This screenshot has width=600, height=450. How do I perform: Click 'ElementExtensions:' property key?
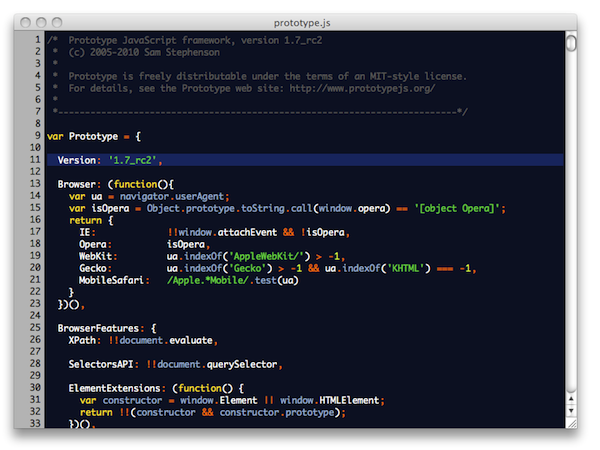(117, 388)
